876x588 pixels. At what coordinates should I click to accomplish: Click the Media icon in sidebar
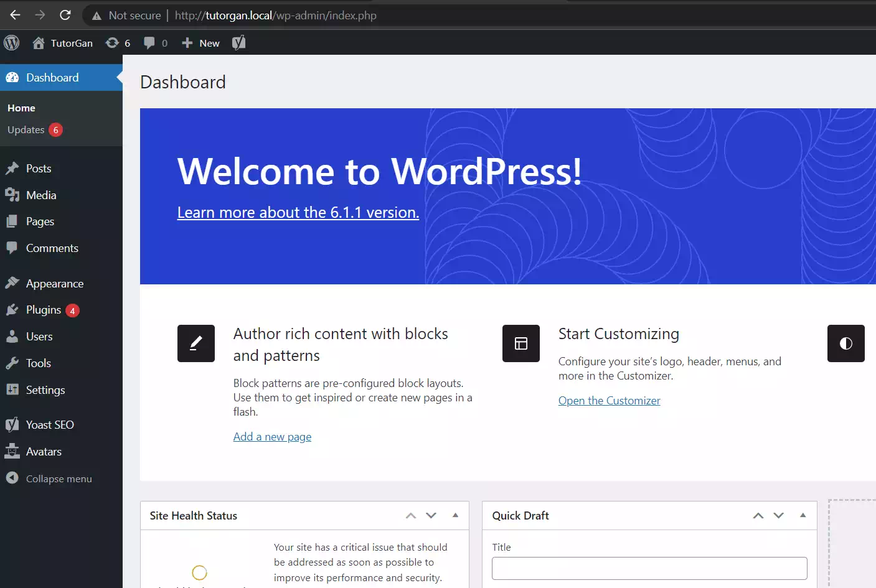point(12,195)
